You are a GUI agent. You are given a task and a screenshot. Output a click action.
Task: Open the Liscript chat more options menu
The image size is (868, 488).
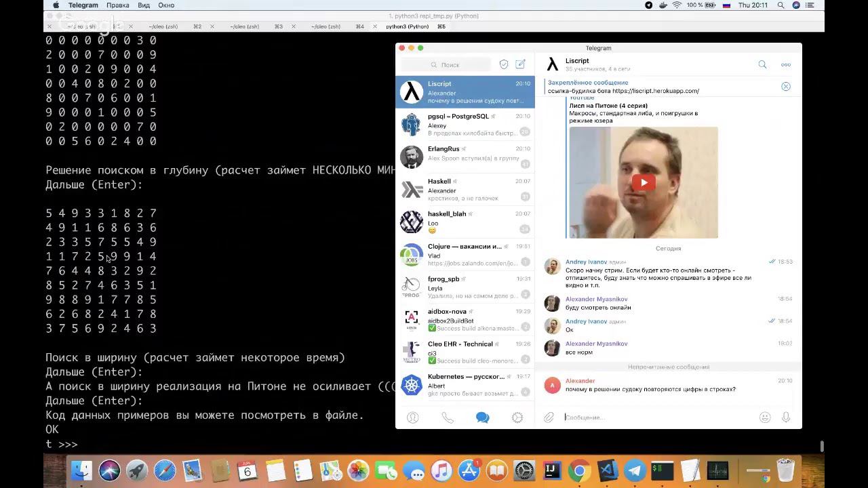click(786, 64)
